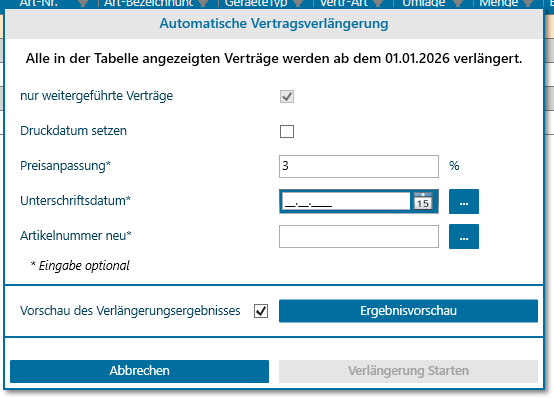
Task: Open the '...' lookup beside Artikelnummer neu
Action: 464,236
